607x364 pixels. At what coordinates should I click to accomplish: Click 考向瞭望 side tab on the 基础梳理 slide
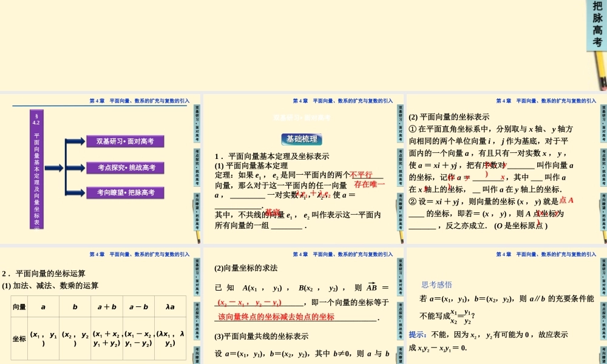[400, 212]
